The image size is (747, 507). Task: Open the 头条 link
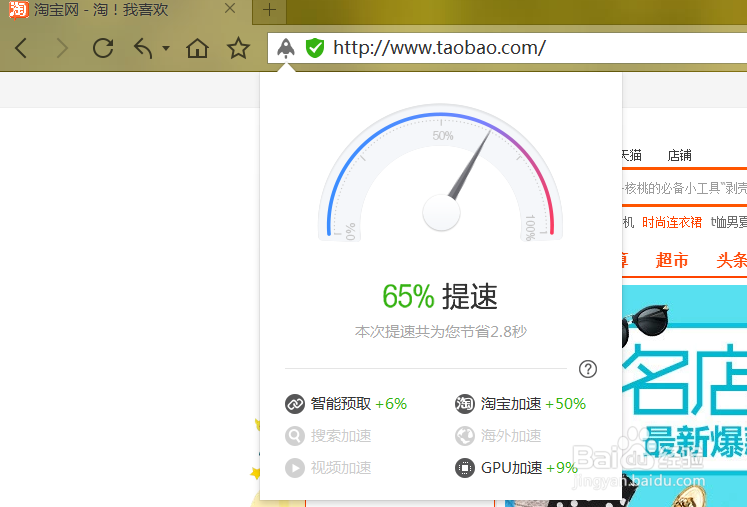click(732, 260)
